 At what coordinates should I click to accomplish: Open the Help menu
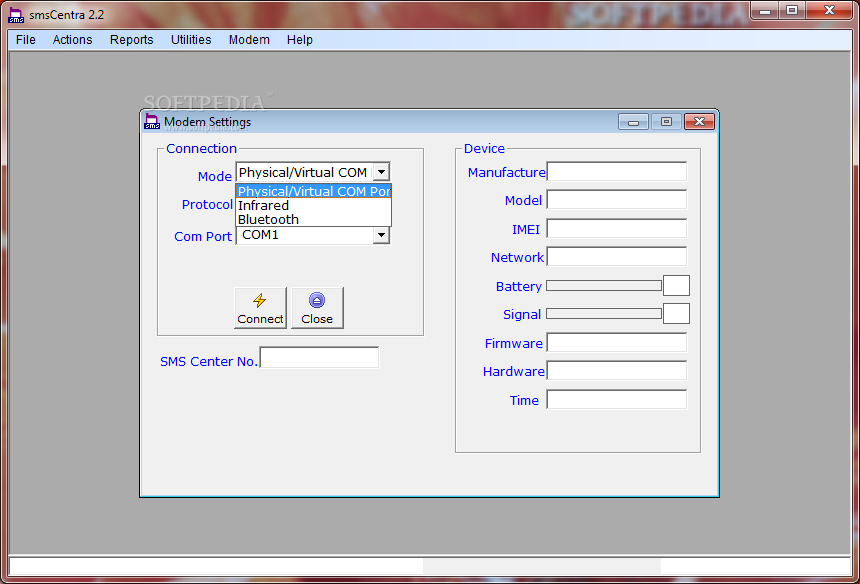tap(299, 40)
